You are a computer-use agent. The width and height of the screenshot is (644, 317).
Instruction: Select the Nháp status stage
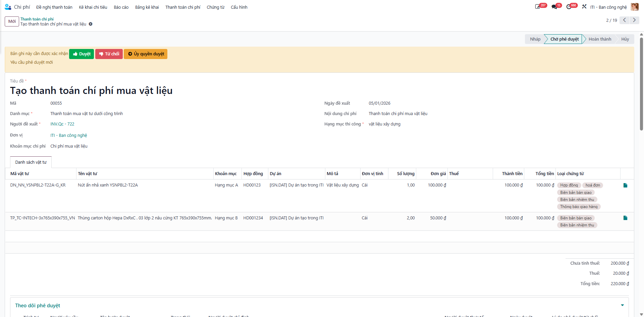[x=535, y=39]
